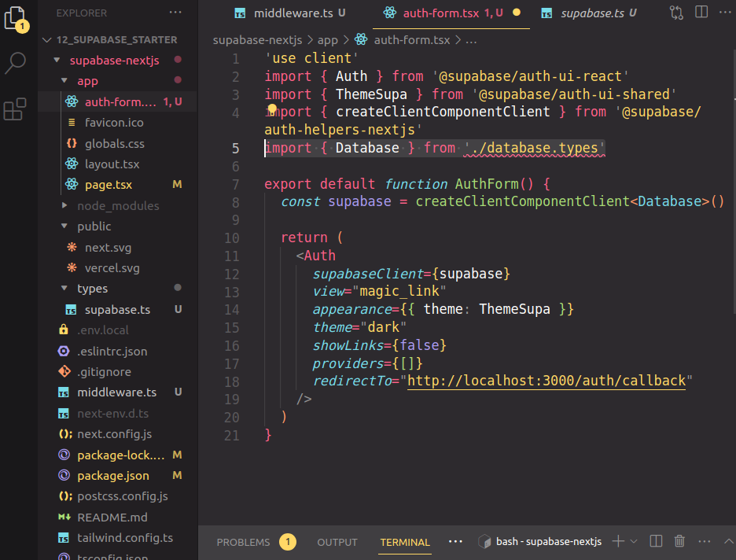Open .eslintrc.json file
Image resolution: width=736 pixels, height=560 pixels.
pyautogui.click(x=117, y=351)
